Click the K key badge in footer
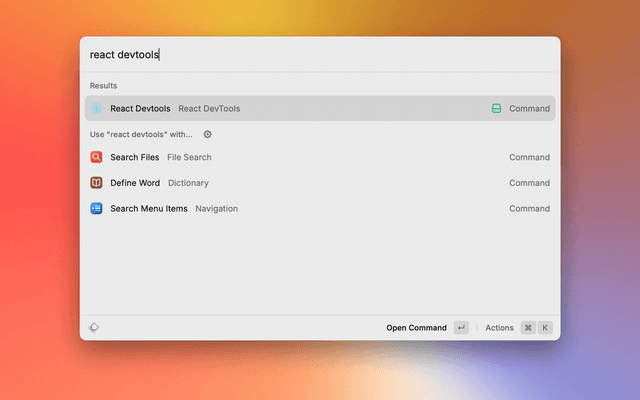640x400 pixels. [x=545, y=327]
